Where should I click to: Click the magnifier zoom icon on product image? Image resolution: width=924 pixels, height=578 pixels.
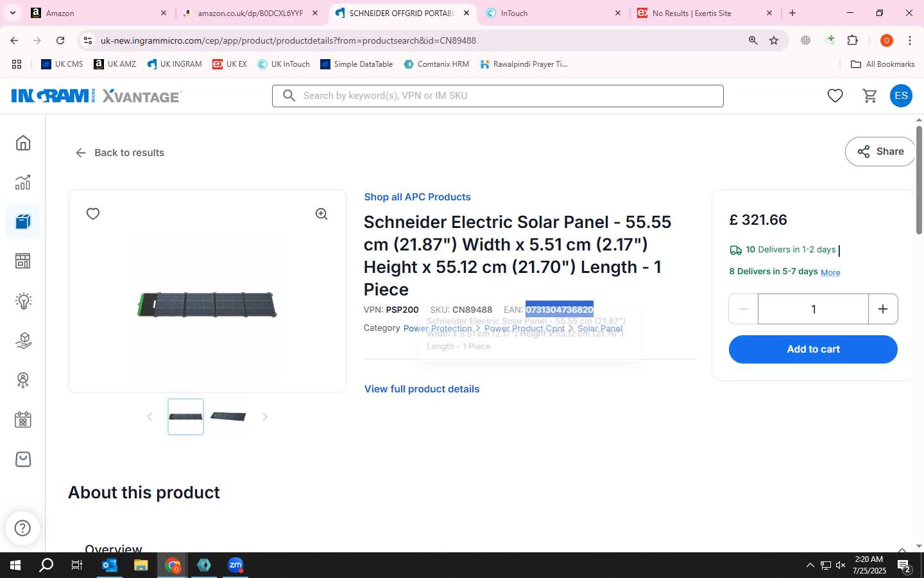(x=321, y=214)
